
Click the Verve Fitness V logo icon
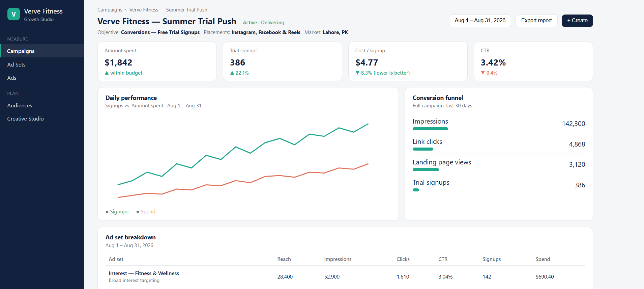13,14
